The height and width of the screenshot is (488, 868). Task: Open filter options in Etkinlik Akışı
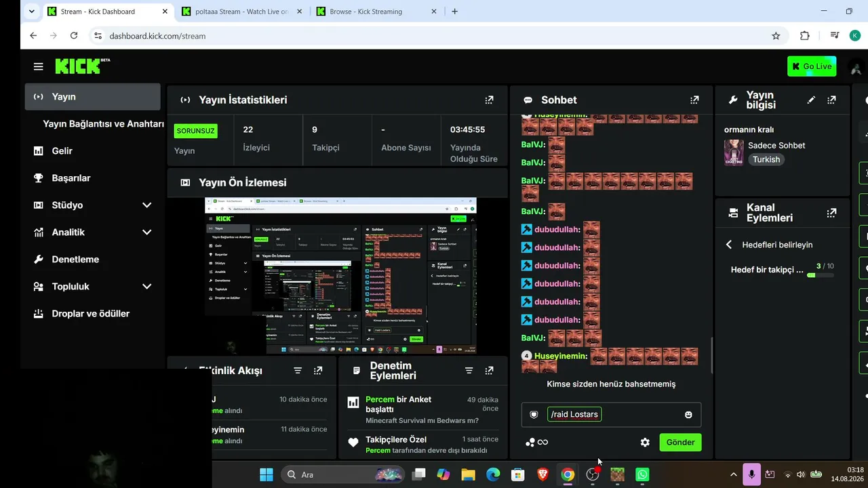298,371
